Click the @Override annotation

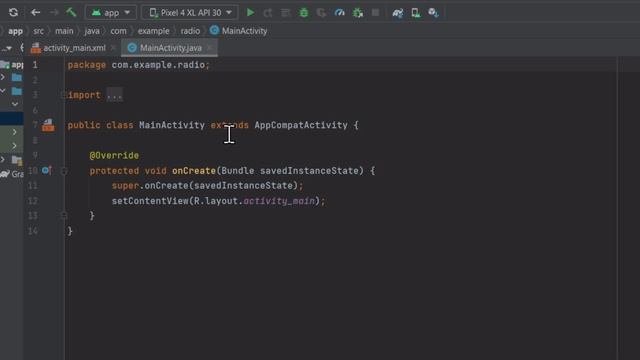coord(114,156)
